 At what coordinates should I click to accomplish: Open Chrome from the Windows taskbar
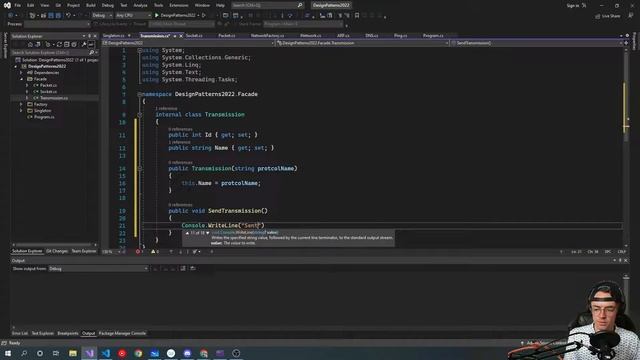pos(138,353)
